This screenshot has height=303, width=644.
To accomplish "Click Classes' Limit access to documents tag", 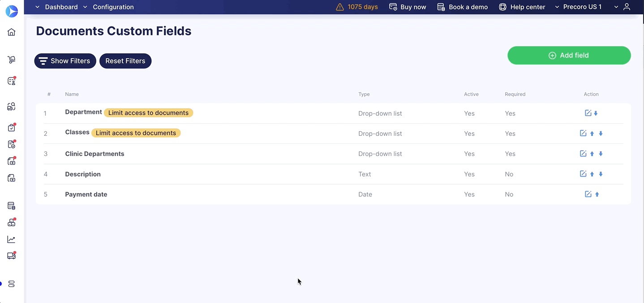I will click(136, 133).
